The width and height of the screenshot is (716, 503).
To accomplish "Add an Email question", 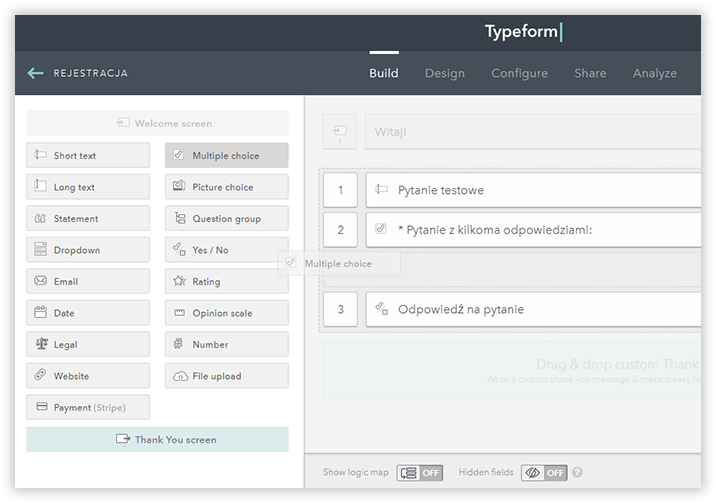I will point(88,281).
